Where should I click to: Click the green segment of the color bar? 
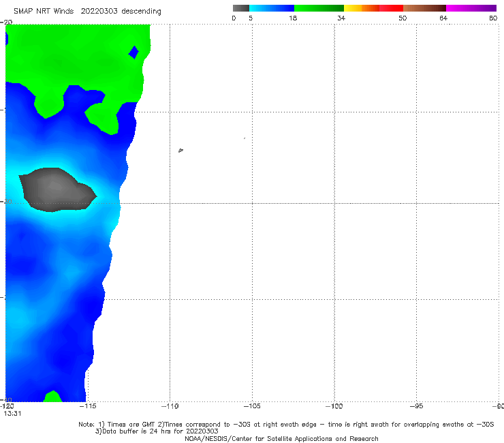coord(319,8)
